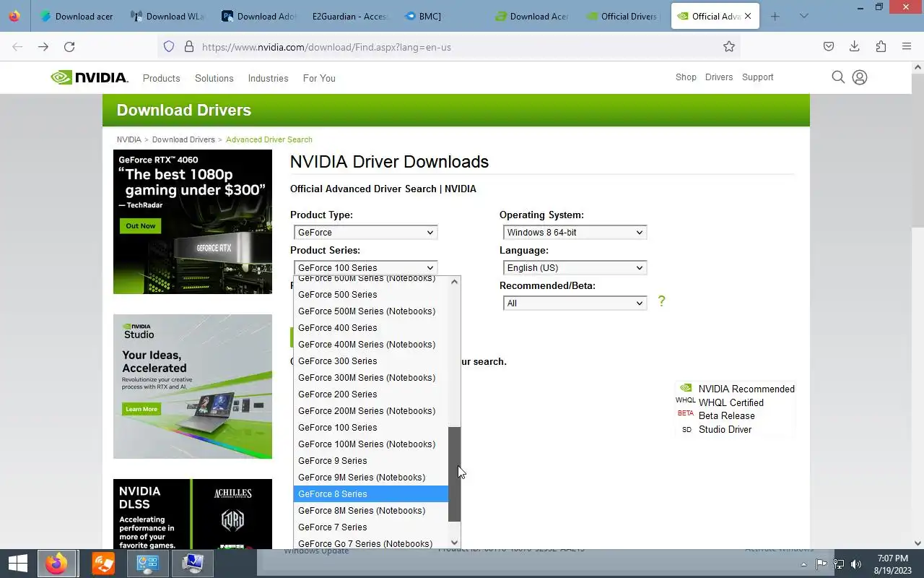The width and height of the screenshot is (924, 578).
Task: Go forward with the browser forward arrow
Action: 43,46
